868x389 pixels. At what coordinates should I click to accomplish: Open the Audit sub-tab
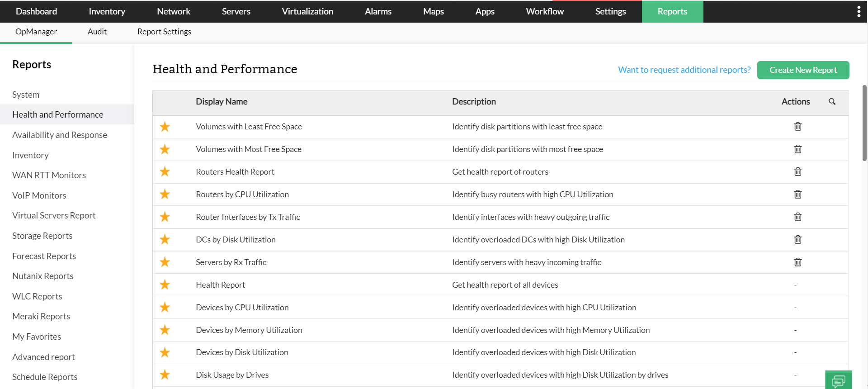97,32
